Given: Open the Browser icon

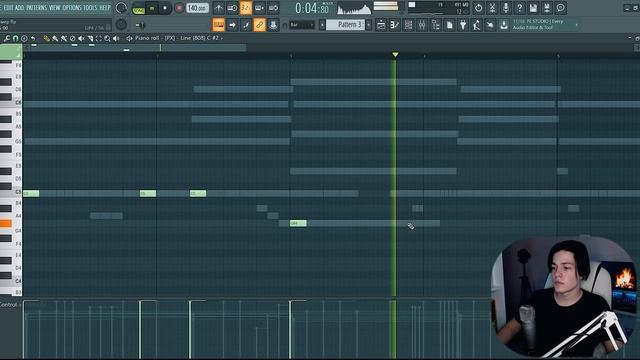Looking at the screenshot, I should [436, 25].
